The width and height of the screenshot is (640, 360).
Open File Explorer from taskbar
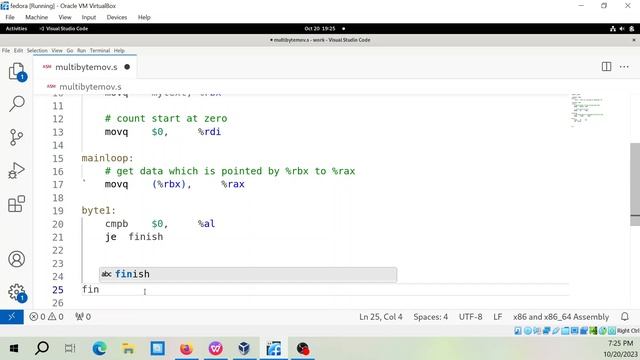pyautogui.click(x=128, y=349)
